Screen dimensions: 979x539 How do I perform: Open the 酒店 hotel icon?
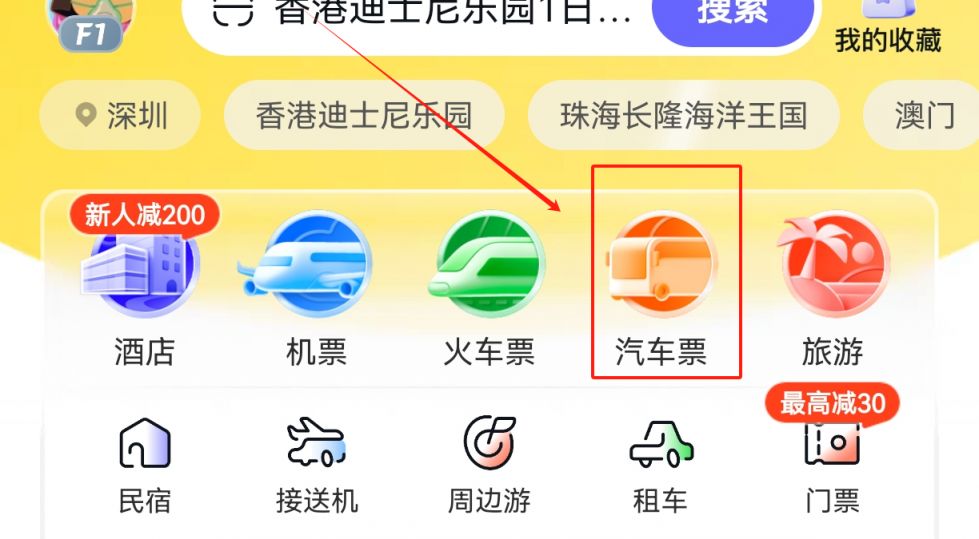click(x=140, y=265)
